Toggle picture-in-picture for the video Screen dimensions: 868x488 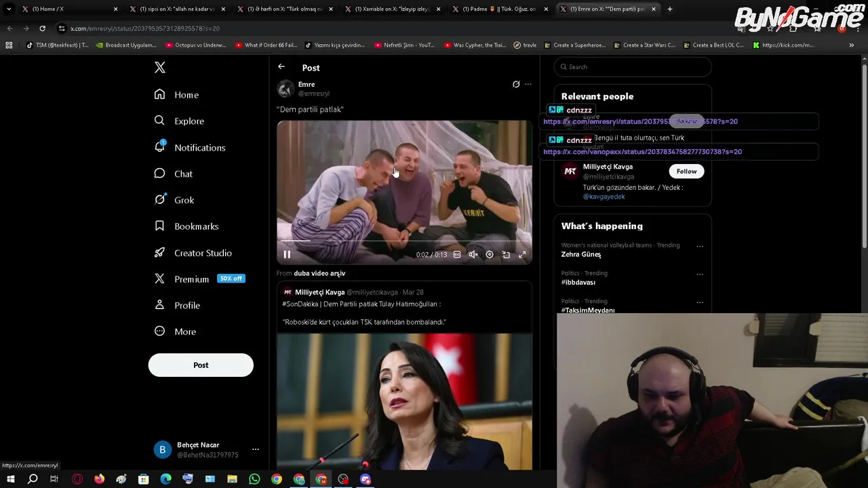click(506, 255)
